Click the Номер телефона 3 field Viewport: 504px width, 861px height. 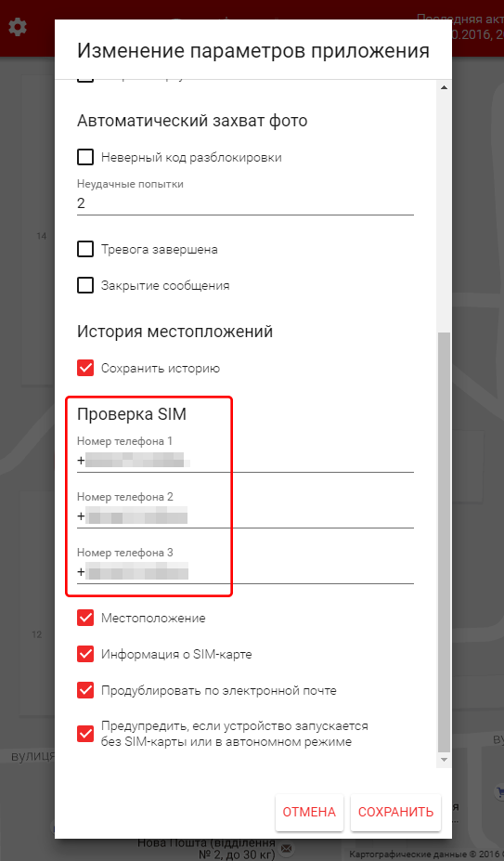coord(245,573)
